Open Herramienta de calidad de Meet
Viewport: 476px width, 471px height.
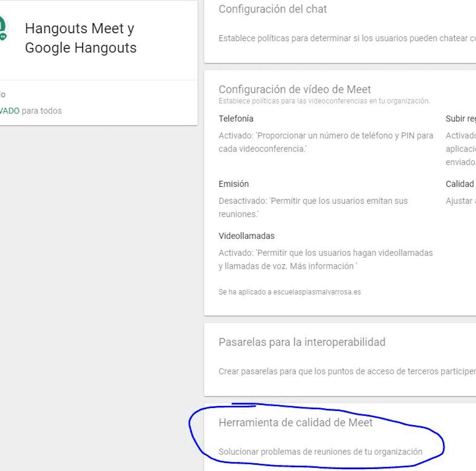(296, 422)
